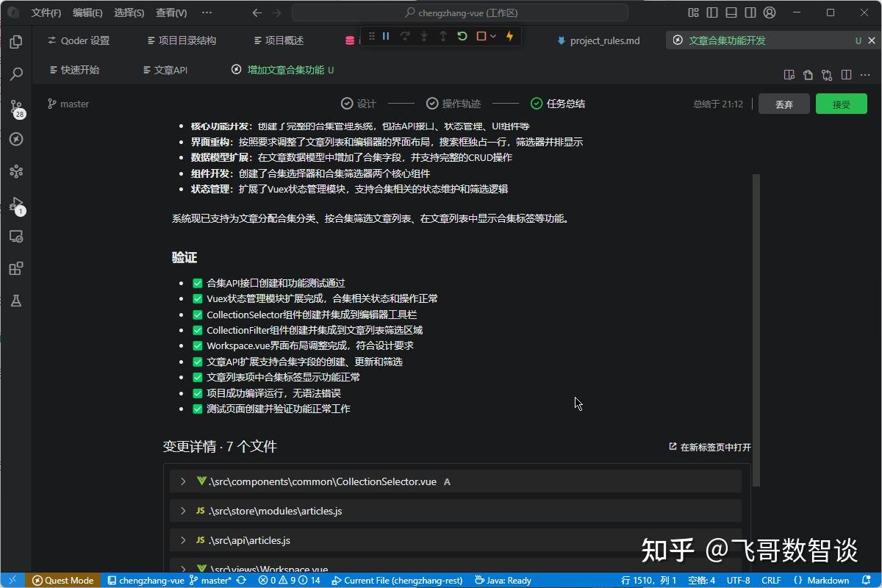Screen dimensions: 882x588
Task: Click the green rollback icon in floating toolbar
Action: coord(462,35)
